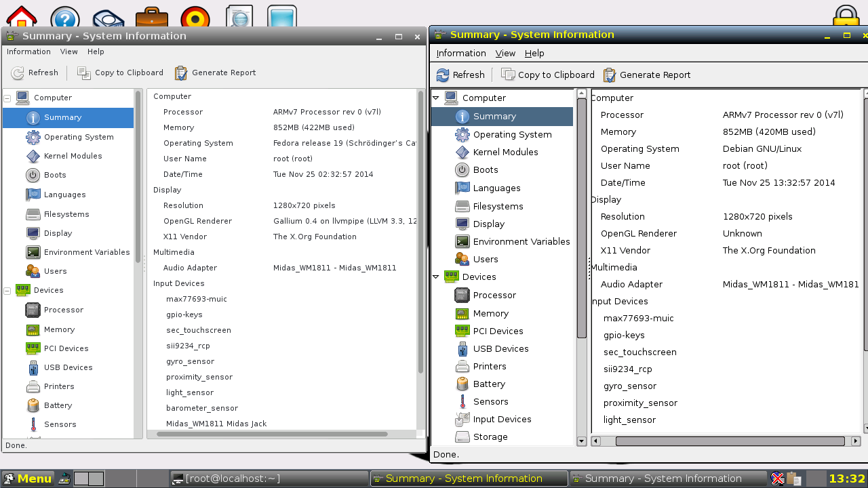Open Help menu in the right window

coord(534,53)
